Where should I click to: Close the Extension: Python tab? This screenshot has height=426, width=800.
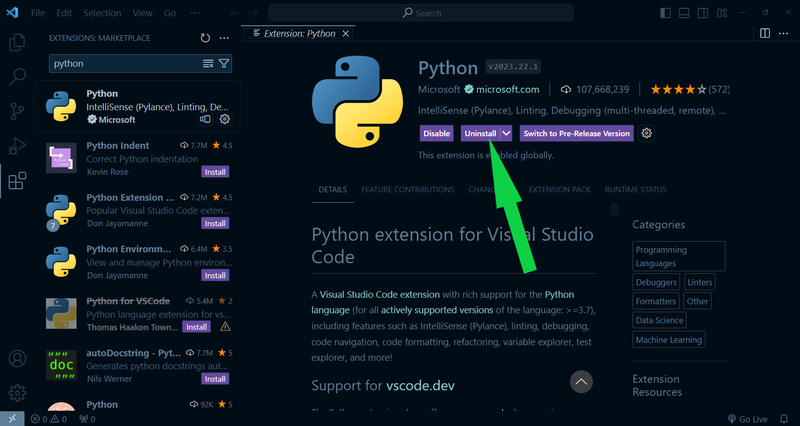pos(345,34)
